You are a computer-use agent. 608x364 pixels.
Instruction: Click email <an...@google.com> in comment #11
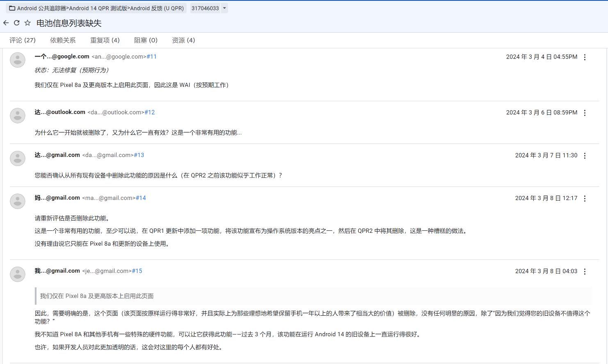point(119,57)
